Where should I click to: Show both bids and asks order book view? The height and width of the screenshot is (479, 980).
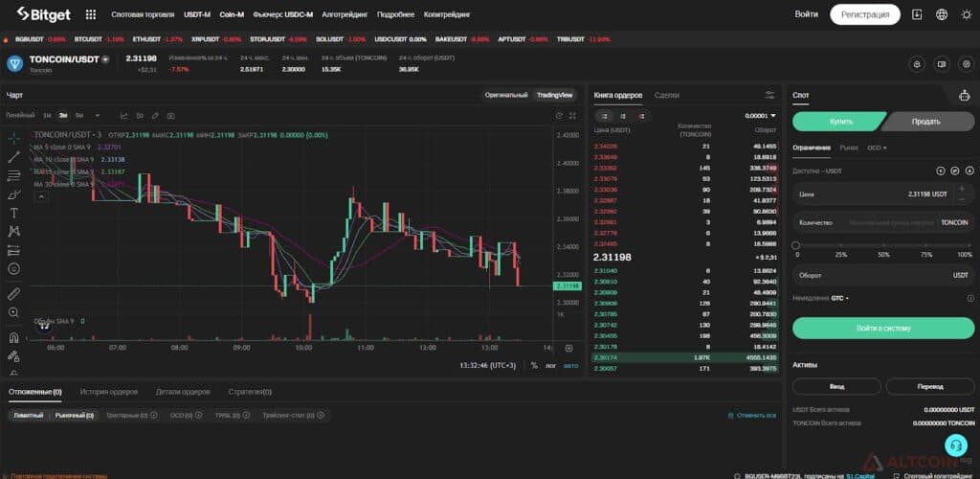pyautogui.click(x=605, y=116)
